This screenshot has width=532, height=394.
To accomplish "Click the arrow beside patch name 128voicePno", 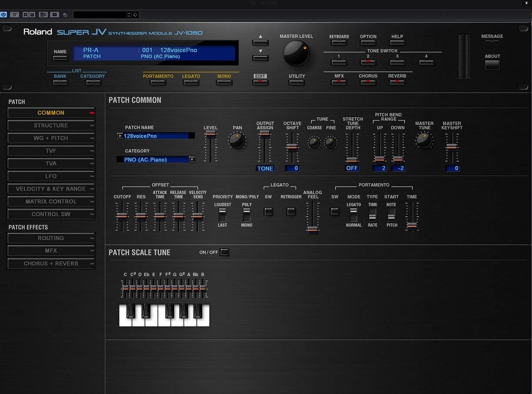I will click(120, 136).
